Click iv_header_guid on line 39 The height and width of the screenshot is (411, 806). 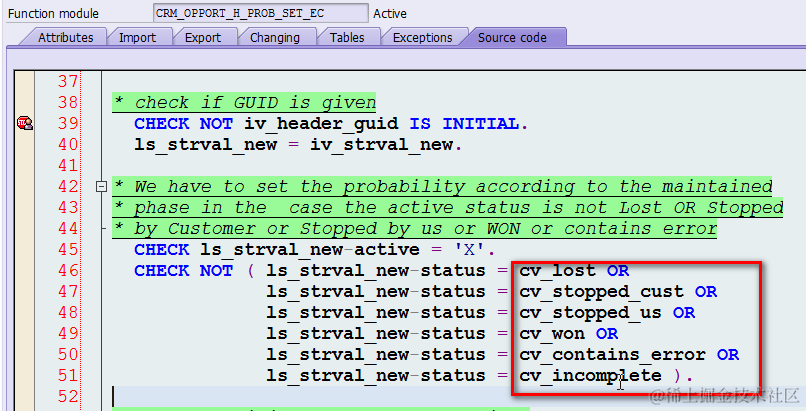(321, 124)
